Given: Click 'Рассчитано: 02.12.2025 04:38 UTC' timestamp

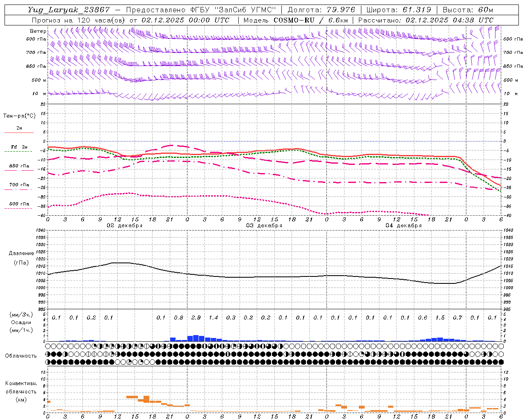Looking at the screenshot, I should [425, 20].
